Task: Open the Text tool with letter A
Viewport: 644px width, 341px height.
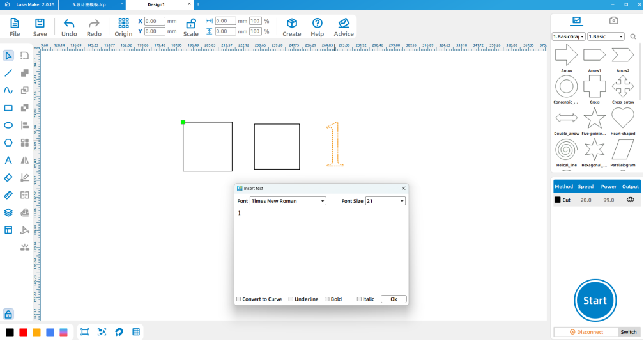Action: [x=8, y=161]
